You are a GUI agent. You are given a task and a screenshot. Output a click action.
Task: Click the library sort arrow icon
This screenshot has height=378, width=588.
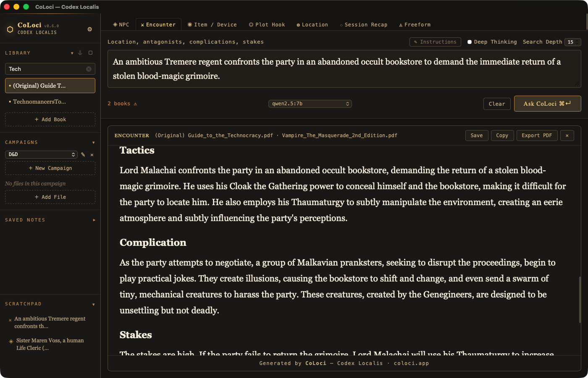pyautogui.click(x=80, y=53)
